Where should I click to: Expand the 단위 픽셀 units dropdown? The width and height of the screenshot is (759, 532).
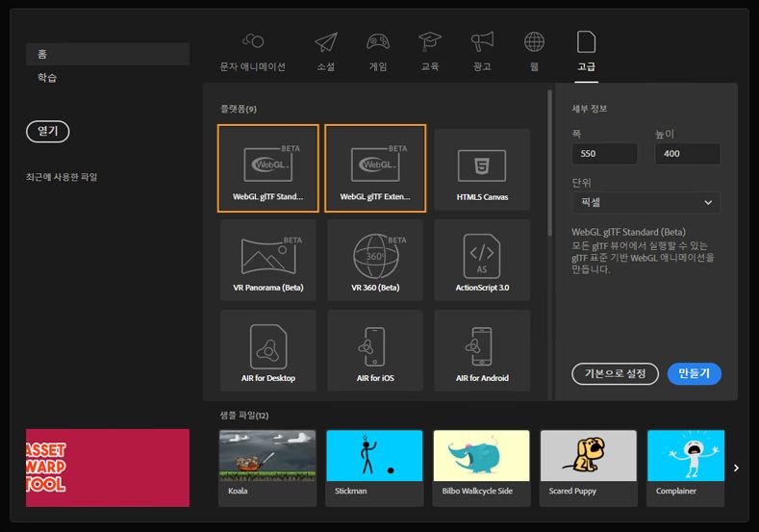tap(645, 202)
